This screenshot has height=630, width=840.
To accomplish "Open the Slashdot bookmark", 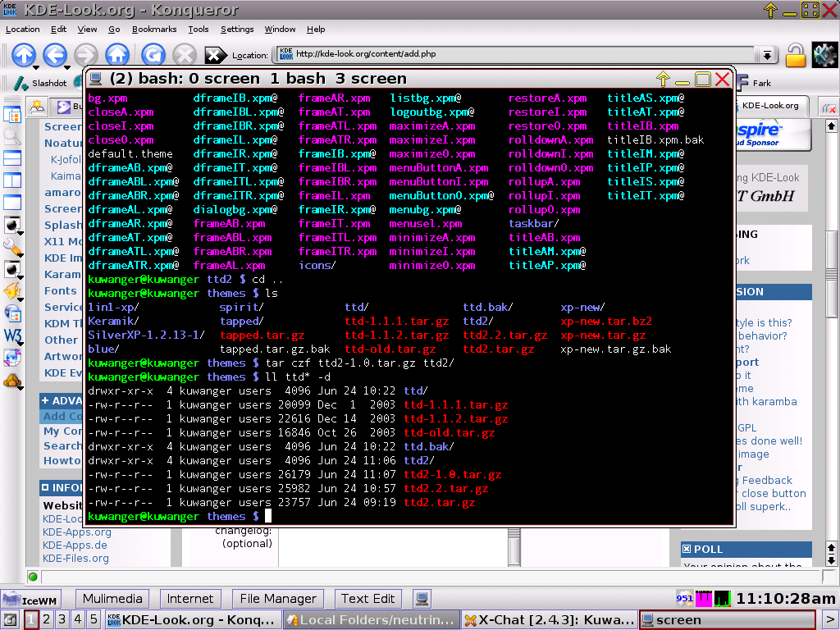I will [41, 83].
